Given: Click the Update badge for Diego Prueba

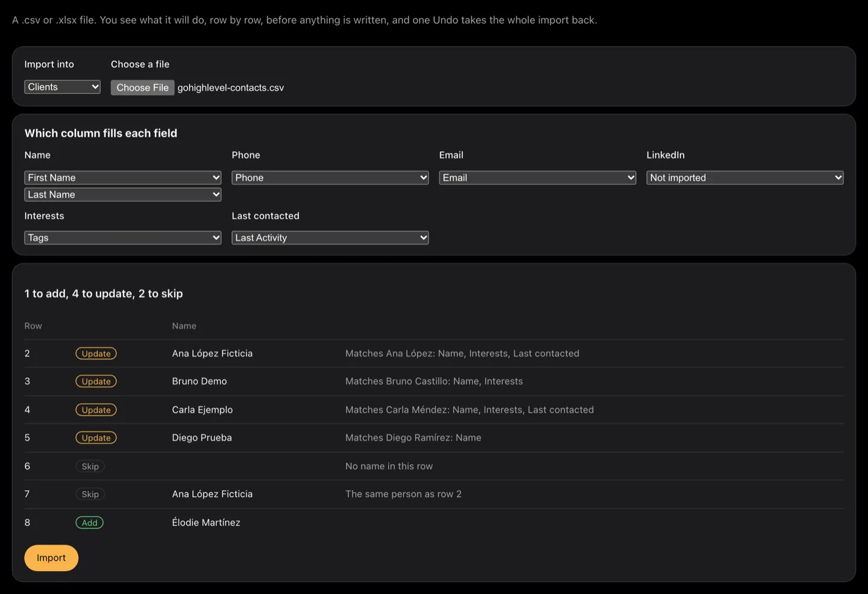Looking at the screenshot, I should tap(96, 438).
